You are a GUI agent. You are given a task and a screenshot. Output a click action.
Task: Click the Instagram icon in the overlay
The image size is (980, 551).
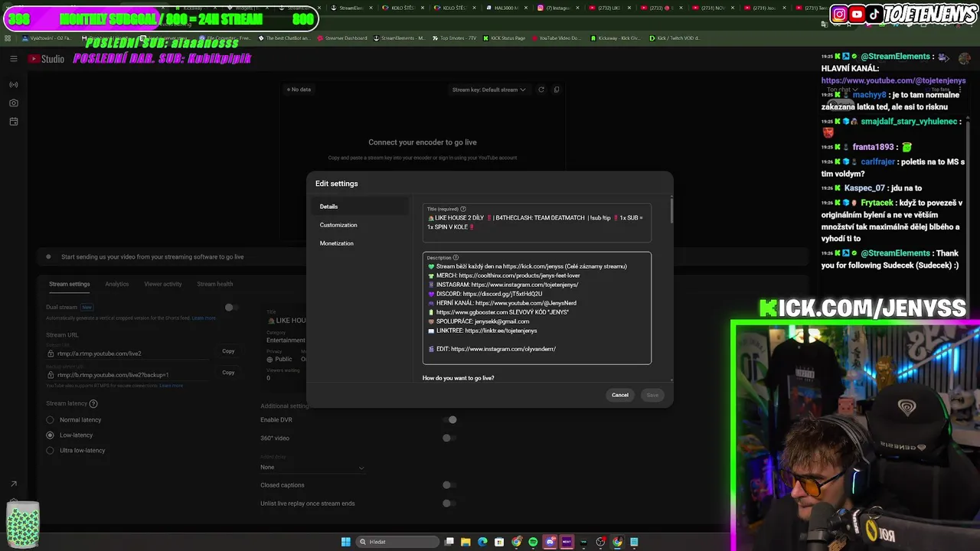(x=840, y=14)
